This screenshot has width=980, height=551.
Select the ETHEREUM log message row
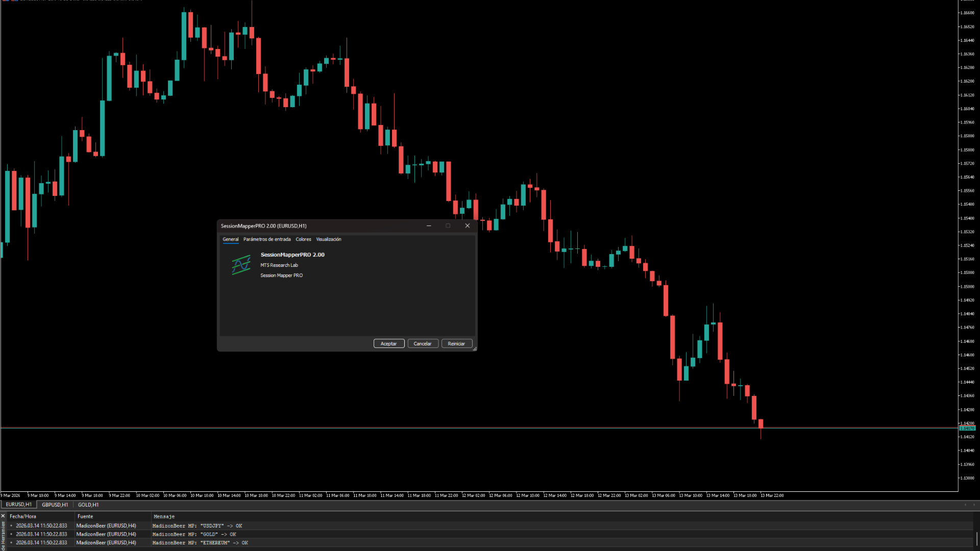coord(200,543)
